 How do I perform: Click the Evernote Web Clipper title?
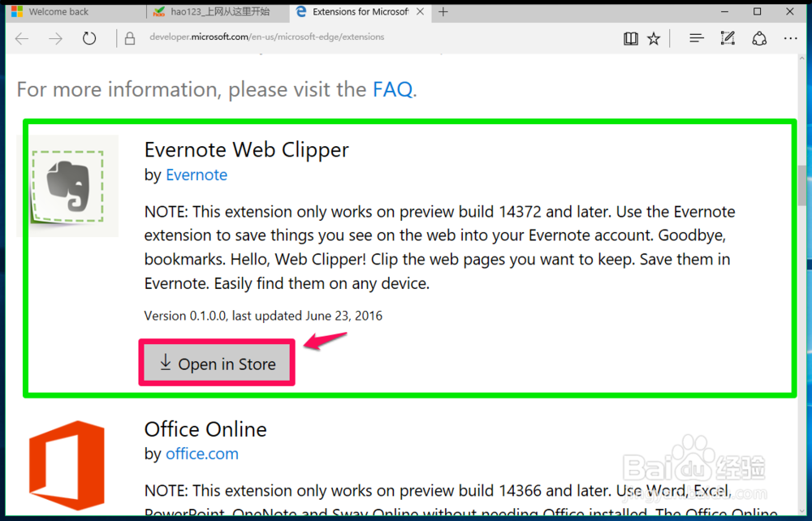(x=247, y=150)
